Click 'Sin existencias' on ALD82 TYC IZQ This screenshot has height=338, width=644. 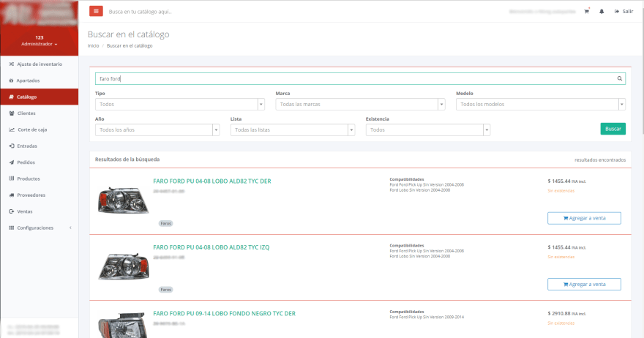(561, 257)
